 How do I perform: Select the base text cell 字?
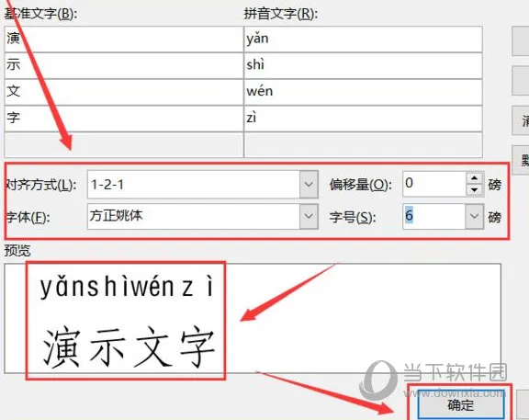124,119
